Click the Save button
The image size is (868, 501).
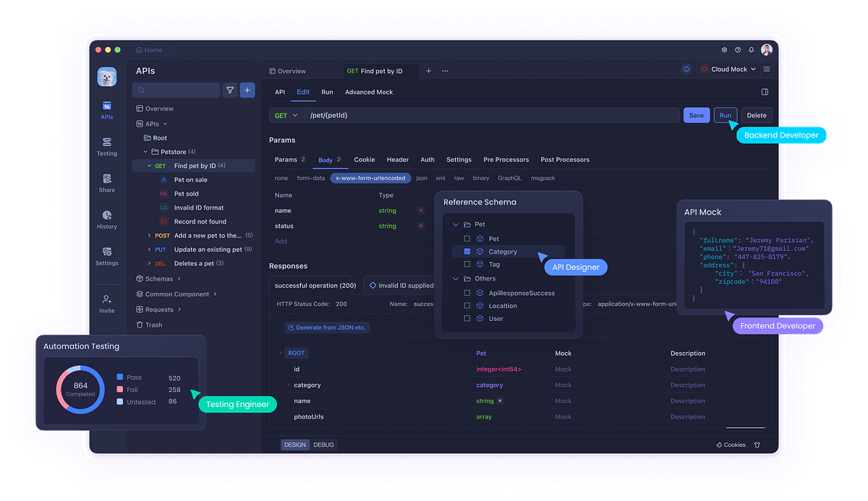[x=696, y=114]
